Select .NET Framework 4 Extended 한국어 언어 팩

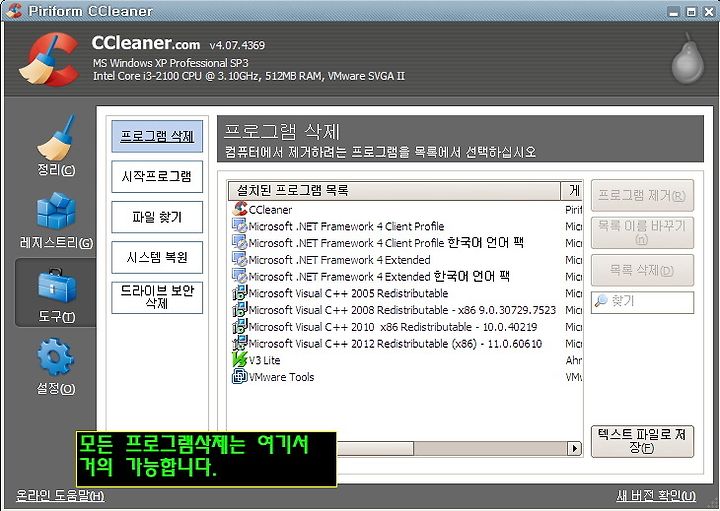pyautogui.click(x=379, y=276)
